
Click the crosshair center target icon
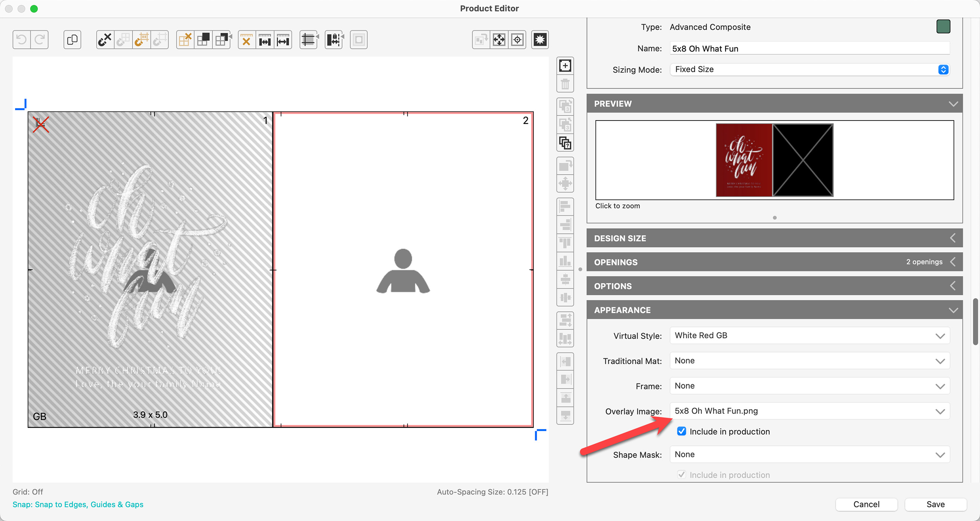[x=517, y=40]
